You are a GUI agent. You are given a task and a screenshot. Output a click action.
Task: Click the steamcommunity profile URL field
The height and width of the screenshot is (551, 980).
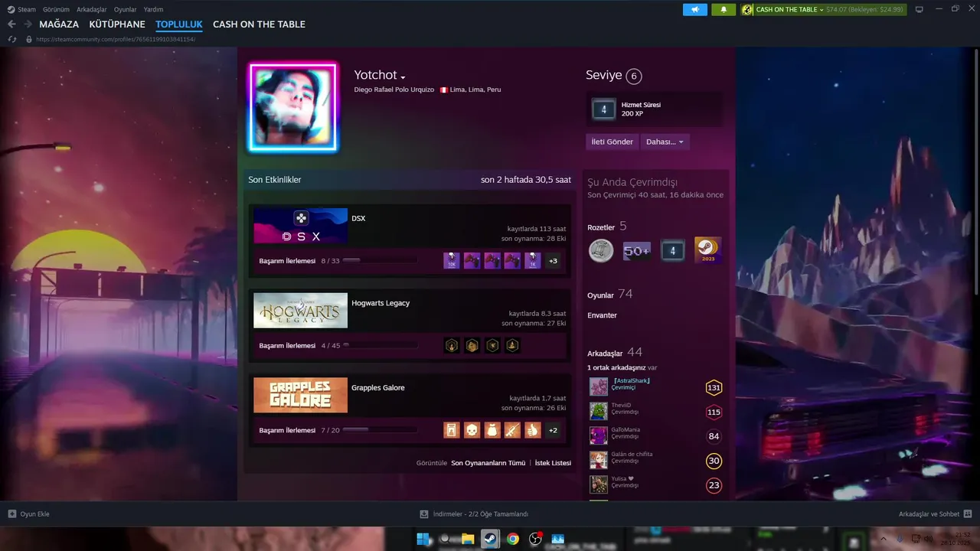pyautogui.click(x=116, y=39)
